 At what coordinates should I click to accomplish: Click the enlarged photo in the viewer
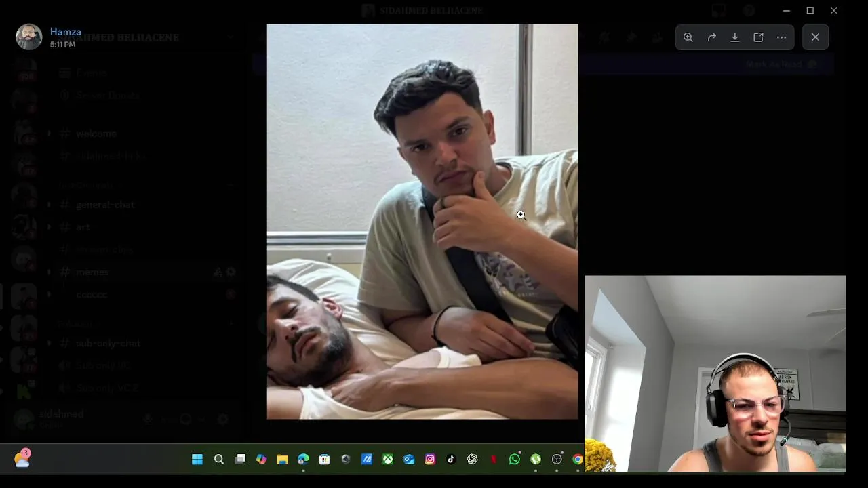tap(422, 222)
